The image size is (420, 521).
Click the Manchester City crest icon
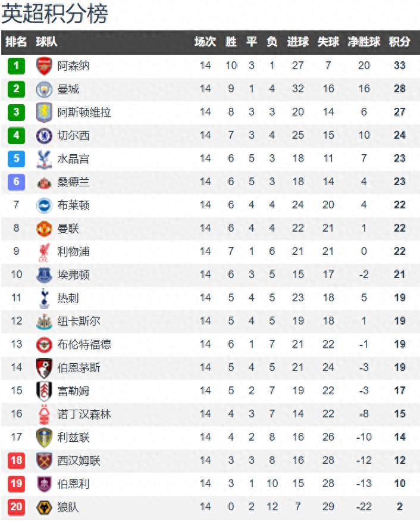pos(44,89)
